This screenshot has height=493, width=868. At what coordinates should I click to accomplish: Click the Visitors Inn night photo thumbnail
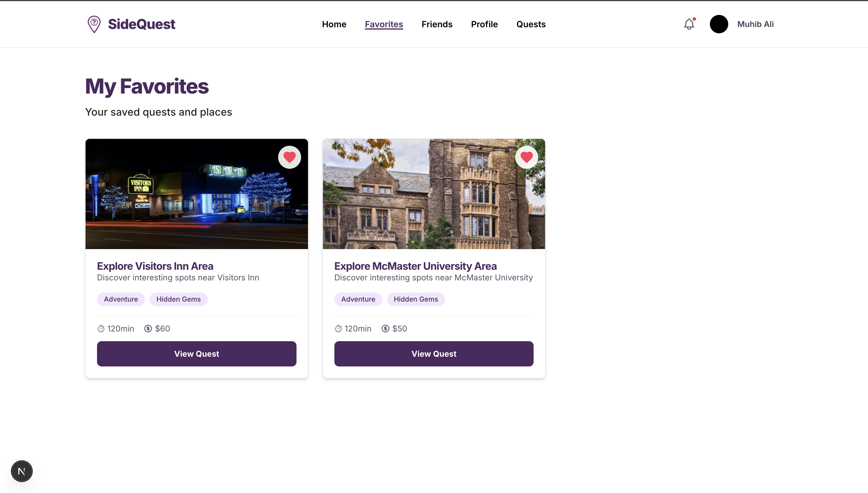click(190, 200)
